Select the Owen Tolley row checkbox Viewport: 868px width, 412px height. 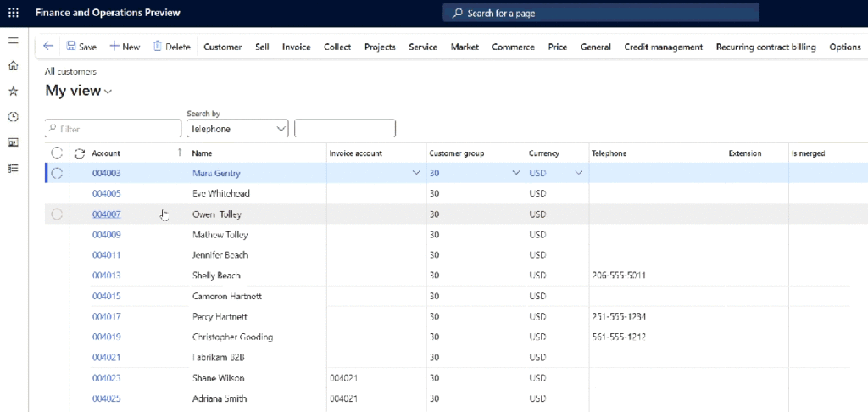57,214
